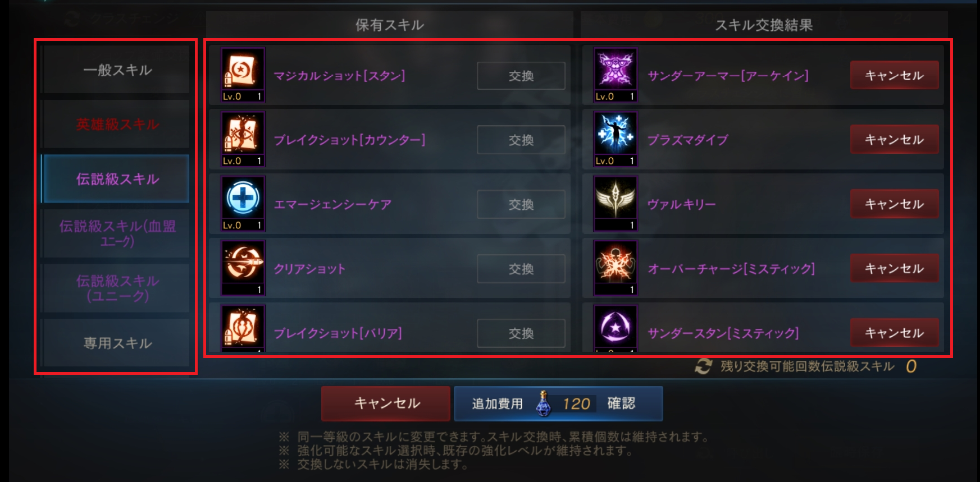This screenshot has height=482, width=980.
Task: Click 交換 next to クリアショット
Action: pyautogui.click(x=521, y=269)
